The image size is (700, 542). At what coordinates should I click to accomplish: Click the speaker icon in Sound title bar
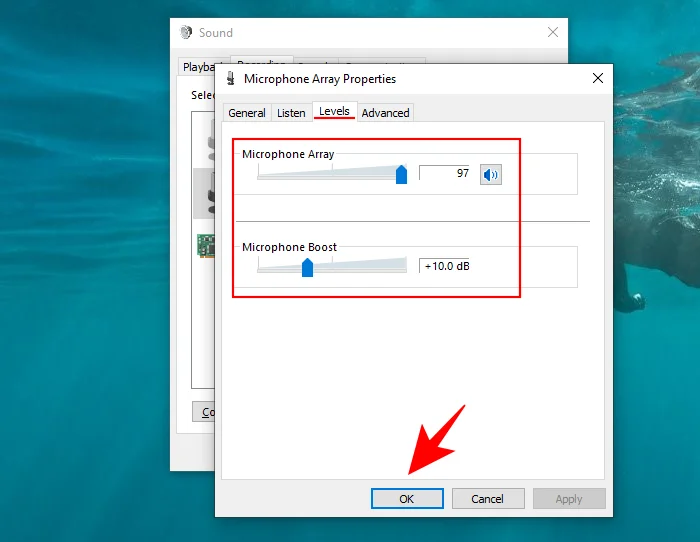[186, 32]
